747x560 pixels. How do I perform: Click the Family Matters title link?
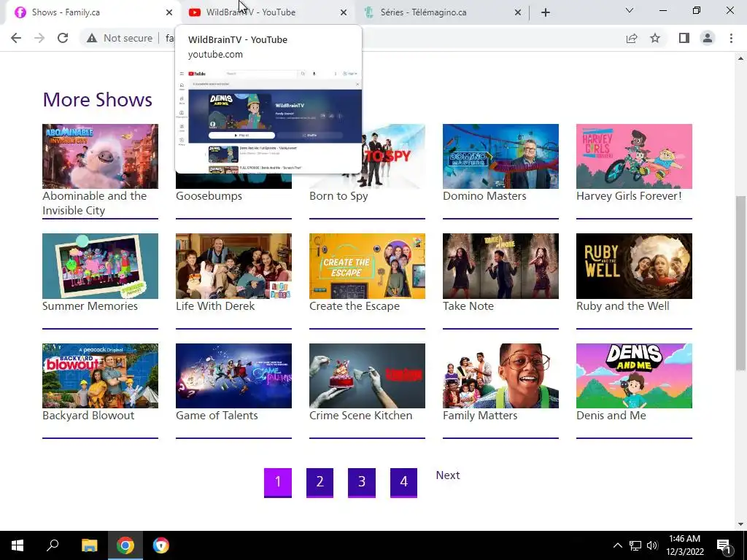(x=480, y=415)
